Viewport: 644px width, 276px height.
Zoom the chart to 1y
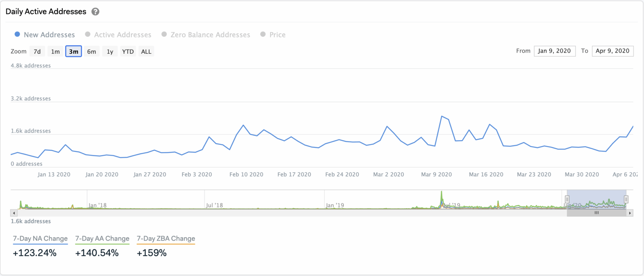[x=110, y=51]
